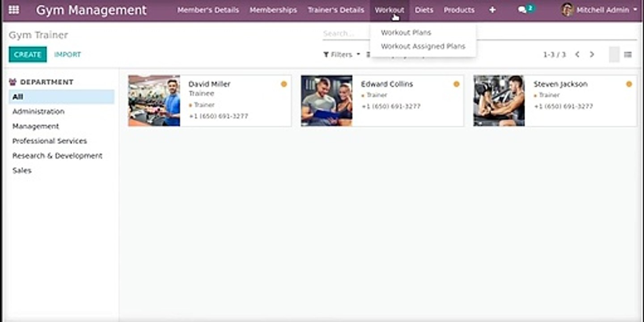Screen dimensions: 644x322
Task: Click the Gym Management title
Action: point(91,10)
